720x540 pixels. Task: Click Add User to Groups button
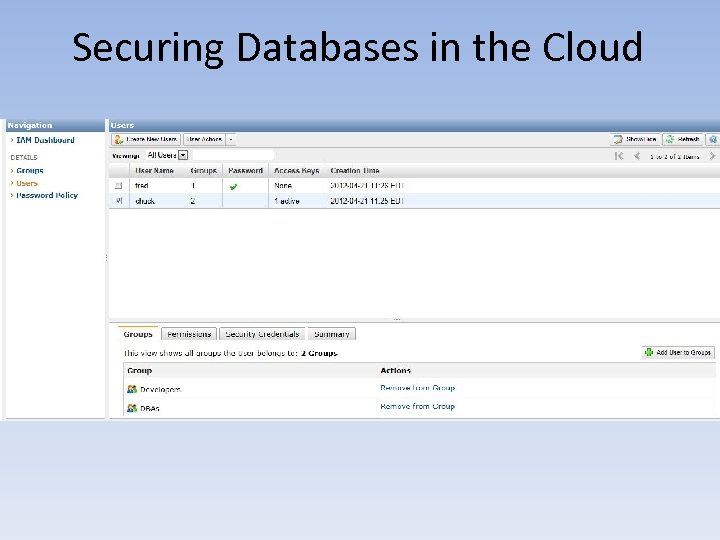[x=678, y=352]
